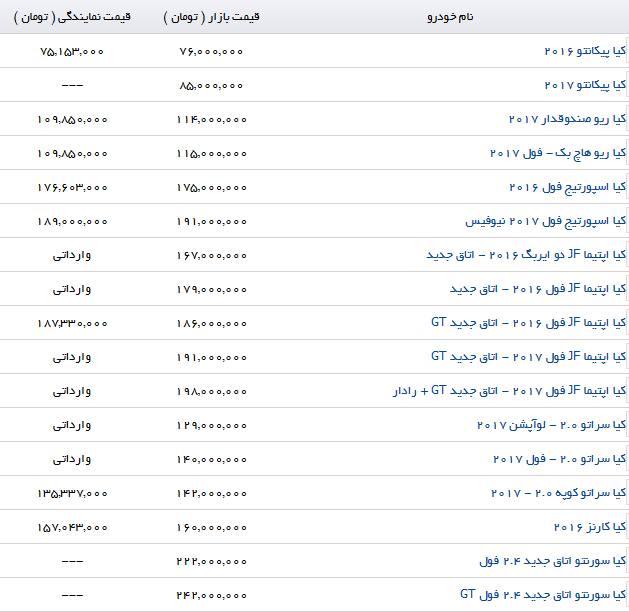The width and height of the screenshot is (629, 612).
Task: Select market price ۱۶۷,۰۰۰,۰۰۰
Action: 211,256
